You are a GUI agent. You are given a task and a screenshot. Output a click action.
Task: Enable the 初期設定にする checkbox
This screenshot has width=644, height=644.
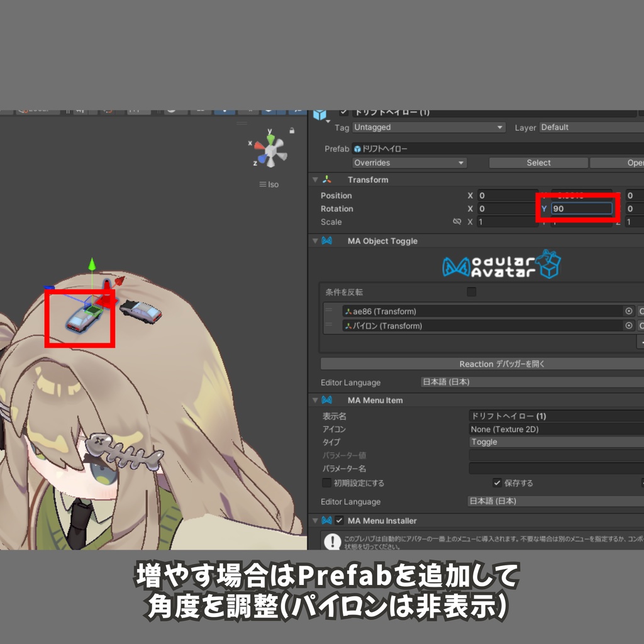click(x=326, y=482)
